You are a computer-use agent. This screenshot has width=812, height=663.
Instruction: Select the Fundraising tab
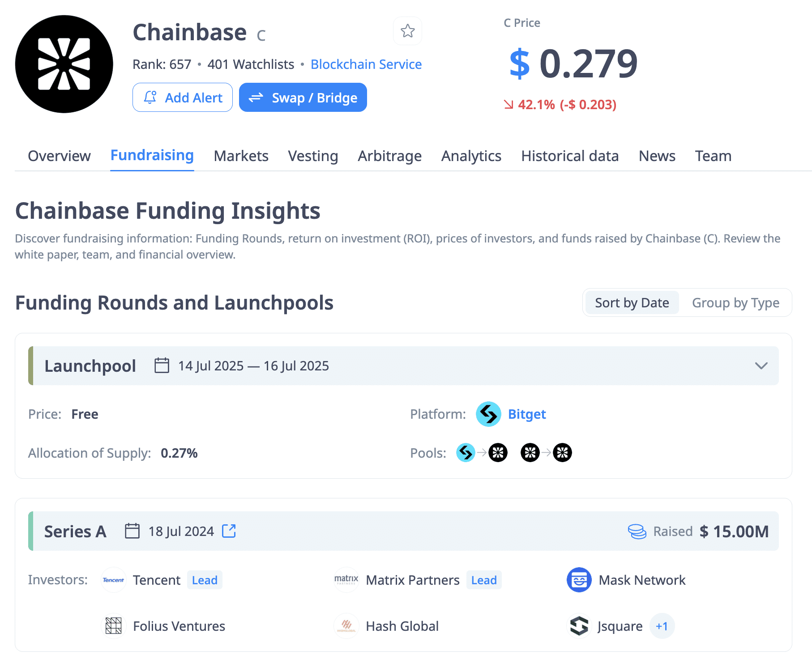point(152,155)
